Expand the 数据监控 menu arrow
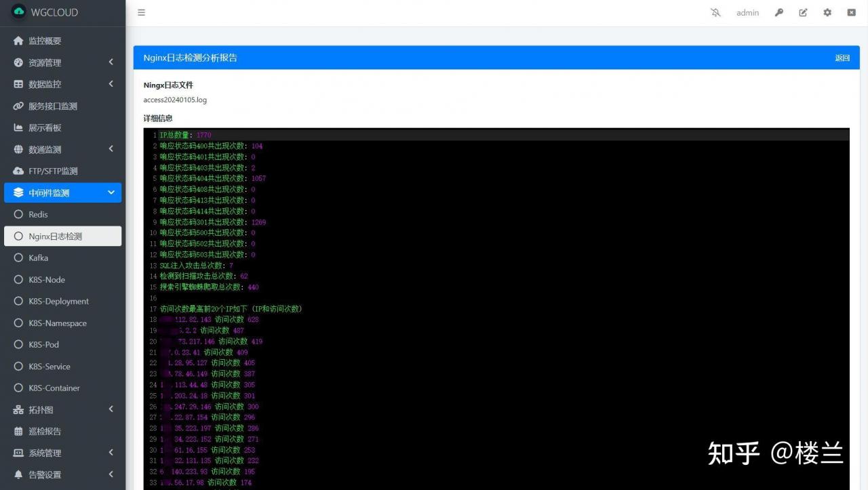 [111, 84]
